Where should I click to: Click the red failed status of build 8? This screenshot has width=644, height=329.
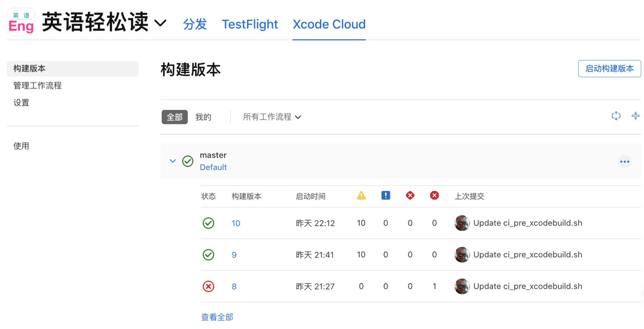click(x=208, y=286)
